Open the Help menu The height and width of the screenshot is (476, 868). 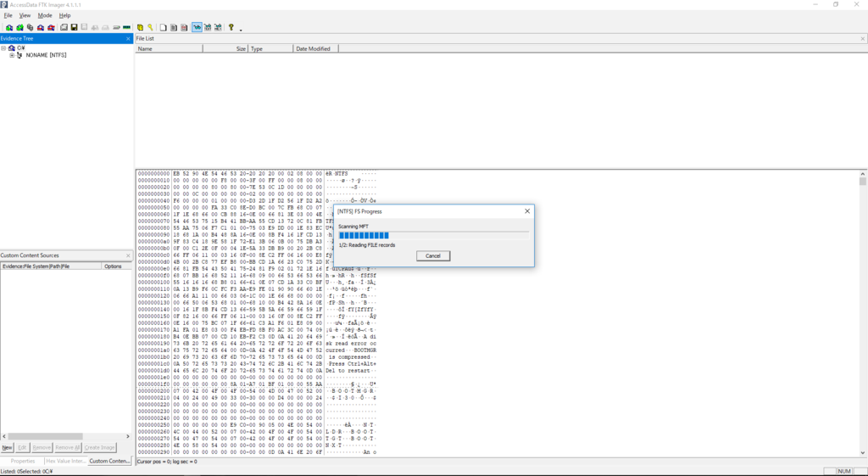point(64,15)
